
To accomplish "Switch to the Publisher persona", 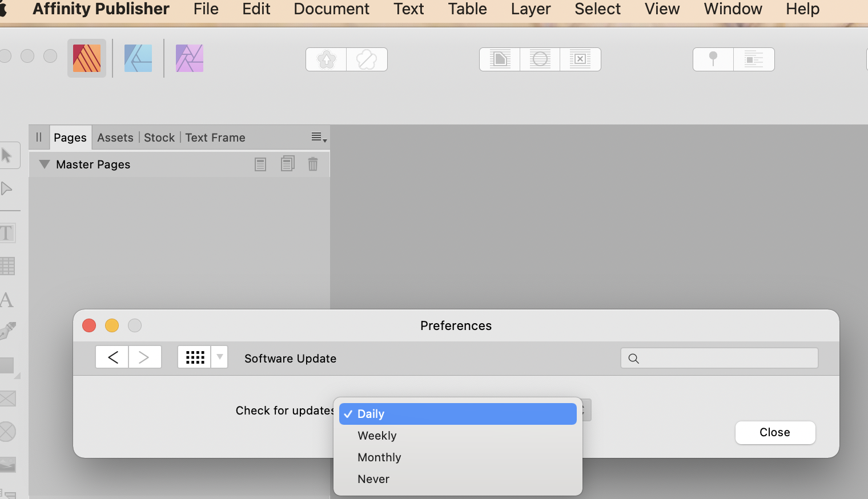I will pyautogui.click(x=87, y=58).
